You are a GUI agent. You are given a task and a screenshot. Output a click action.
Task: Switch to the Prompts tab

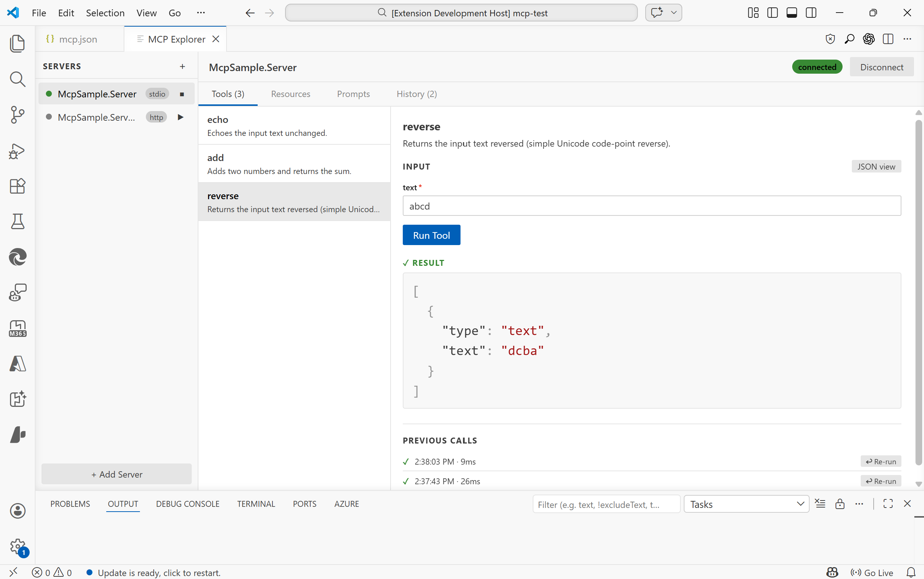pos(353,94)
